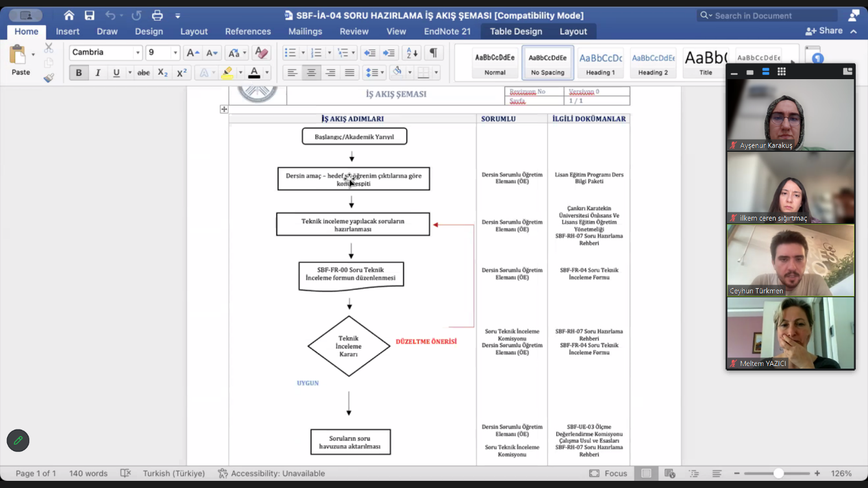Screen dimensions: 868x488
Task: Open the font size dropdown showing 9
Action: point(175,53)
